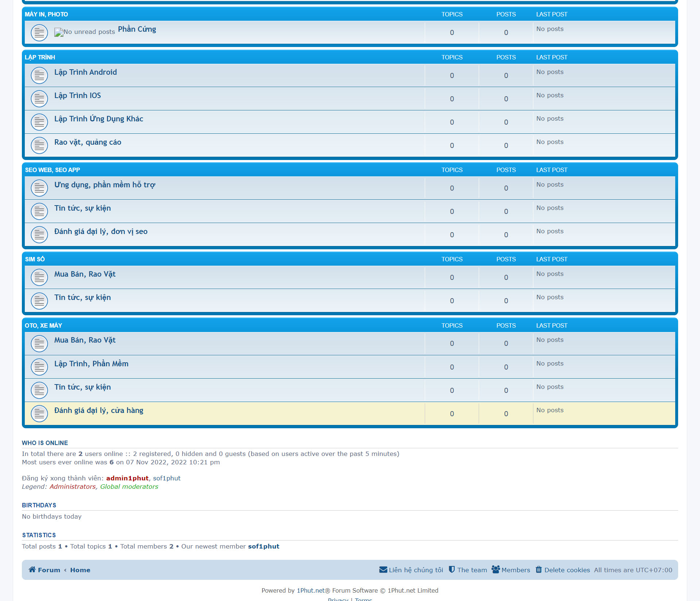Screen dimensions: 700x601
Task: Click the forum icon beside Phần Cứng
Action: pos(39,33)
